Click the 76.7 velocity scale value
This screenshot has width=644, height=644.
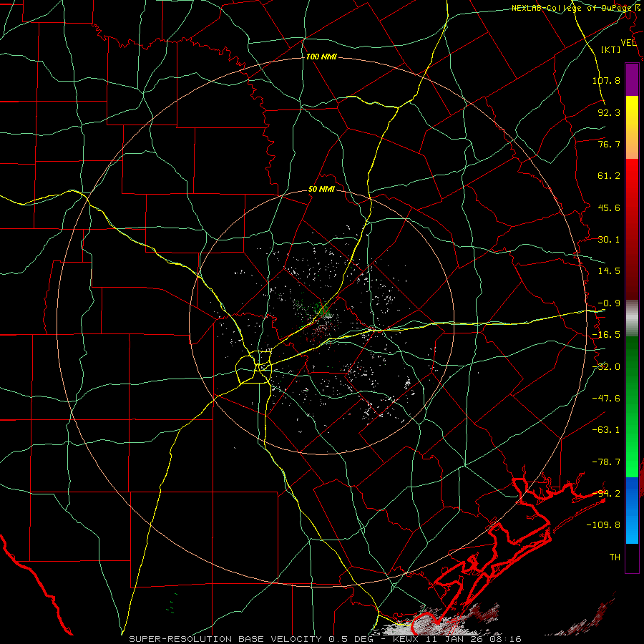609,144
